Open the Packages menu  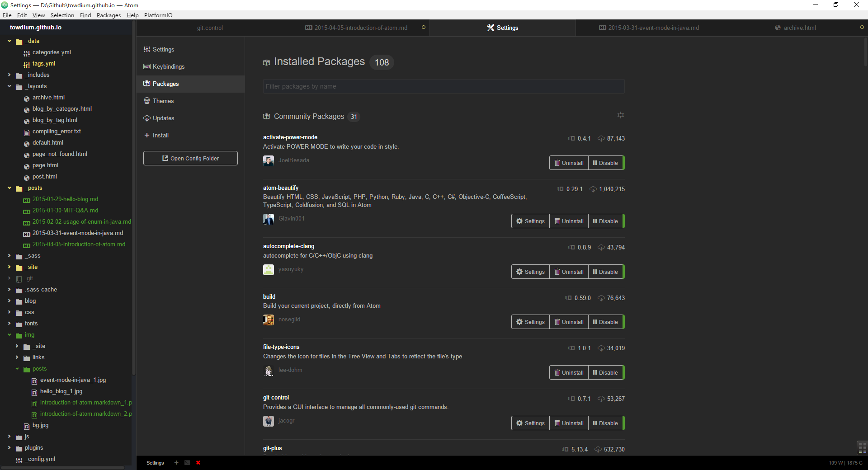tap(108, 15)
